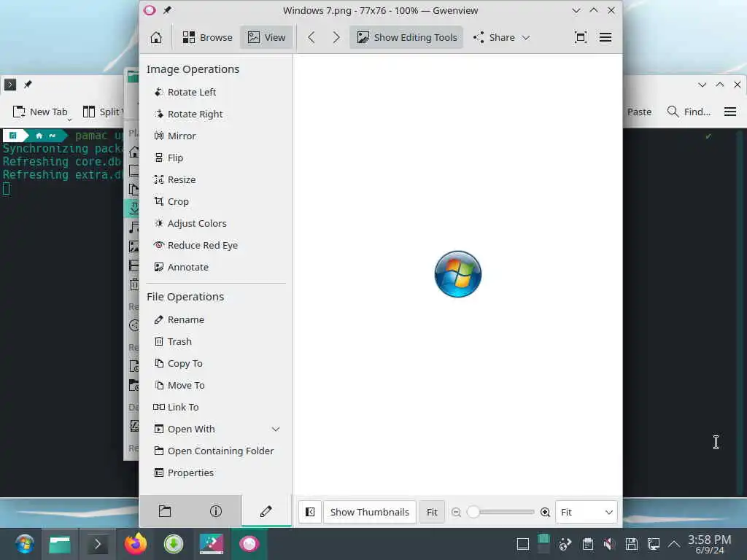Choose Copy To

178,363
